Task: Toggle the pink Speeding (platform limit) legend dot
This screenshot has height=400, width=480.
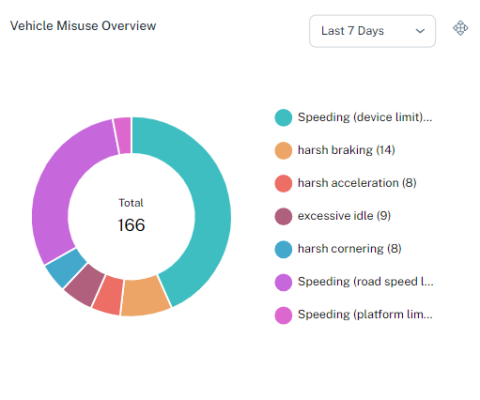Action: [283, 315]
